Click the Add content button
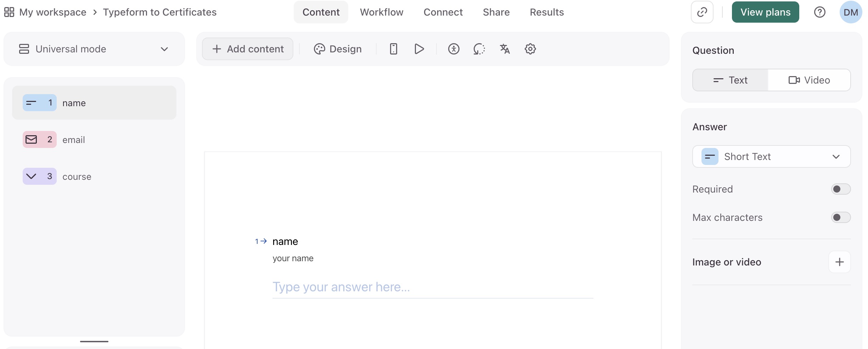This screenshot has width=868, height=349. 247,49
